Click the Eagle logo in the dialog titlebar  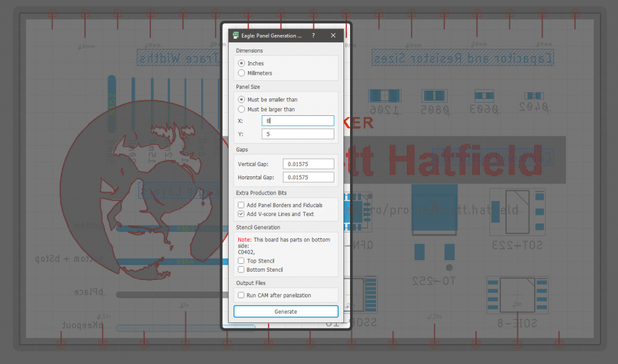click(236, 35)
